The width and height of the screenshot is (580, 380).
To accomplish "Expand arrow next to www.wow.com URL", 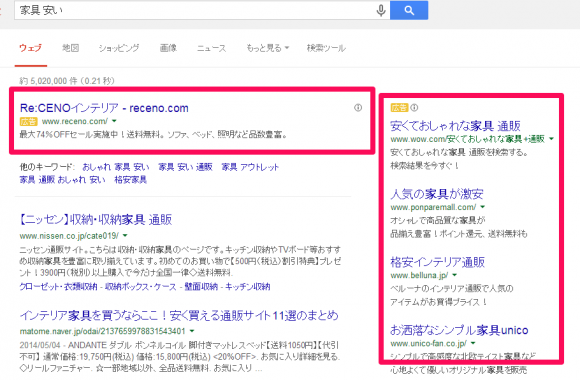I will click(552, 139).
